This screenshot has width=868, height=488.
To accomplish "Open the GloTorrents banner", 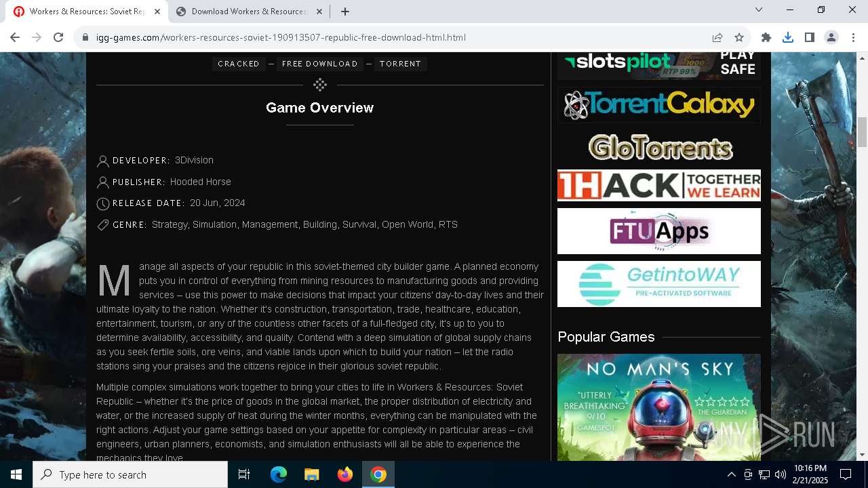I will [x=659, y=146].
